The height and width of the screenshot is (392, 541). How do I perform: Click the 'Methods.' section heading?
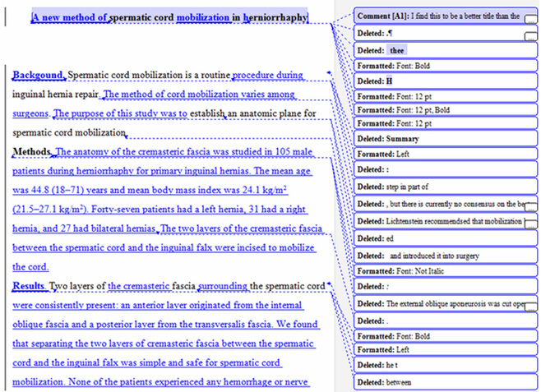32,152
